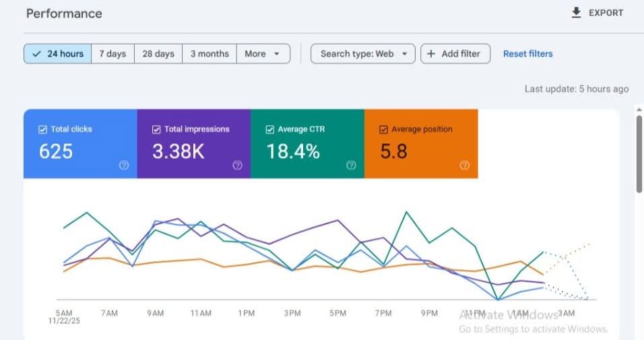This screenshot has height=340, width=644.
Task: Open help icon on Total clicks card
Action: point(124,166)
